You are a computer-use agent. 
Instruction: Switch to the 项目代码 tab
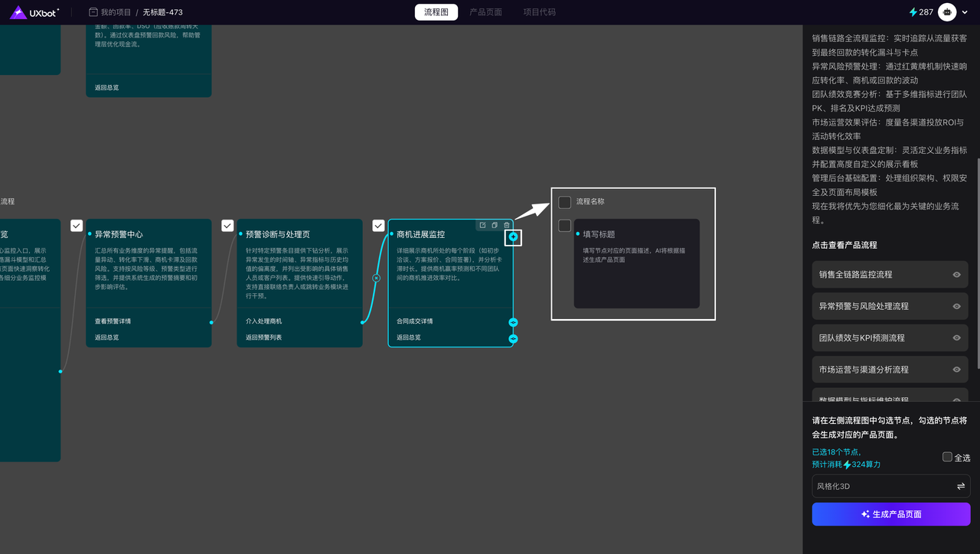point(539,12)
